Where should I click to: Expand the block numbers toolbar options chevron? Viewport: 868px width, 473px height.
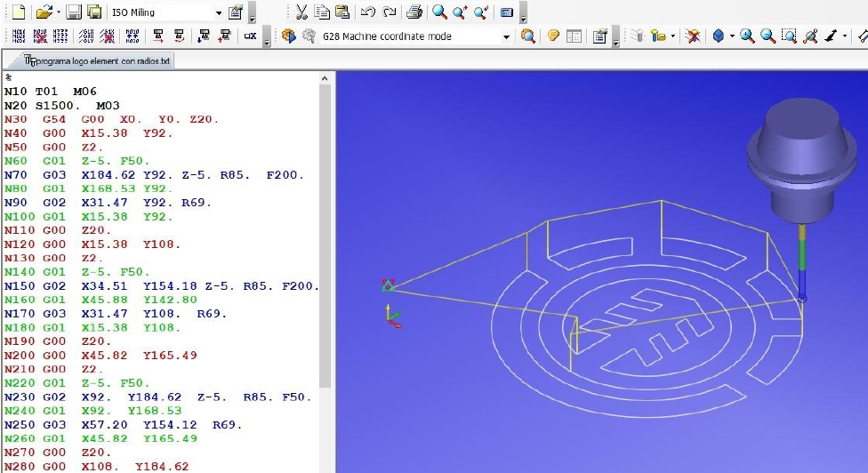point(267,37)
